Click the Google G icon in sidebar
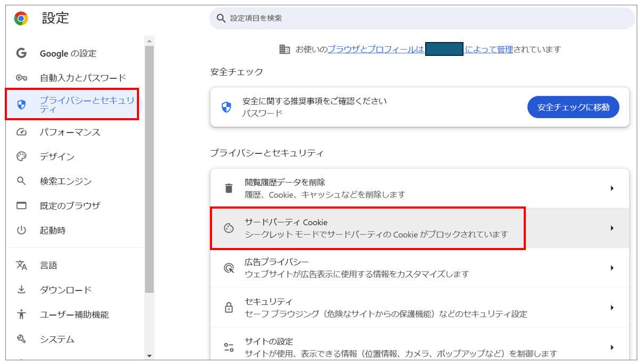Image resolution: width=642 pixels, height=364 pixels. coord(21,53)
